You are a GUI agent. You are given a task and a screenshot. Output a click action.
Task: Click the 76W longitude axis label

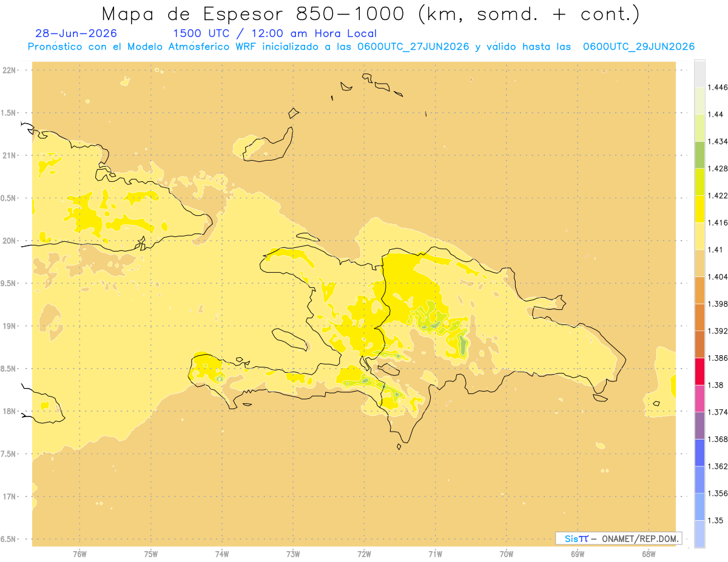79,554
